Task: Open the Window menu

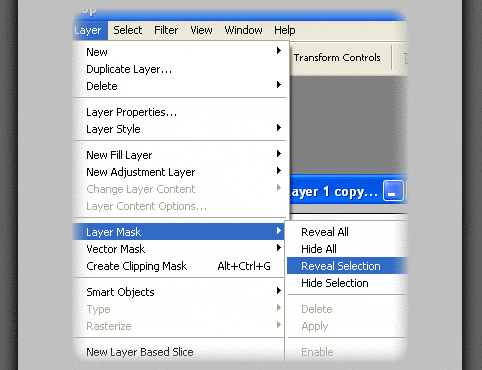Action: (x=243, y=30)
